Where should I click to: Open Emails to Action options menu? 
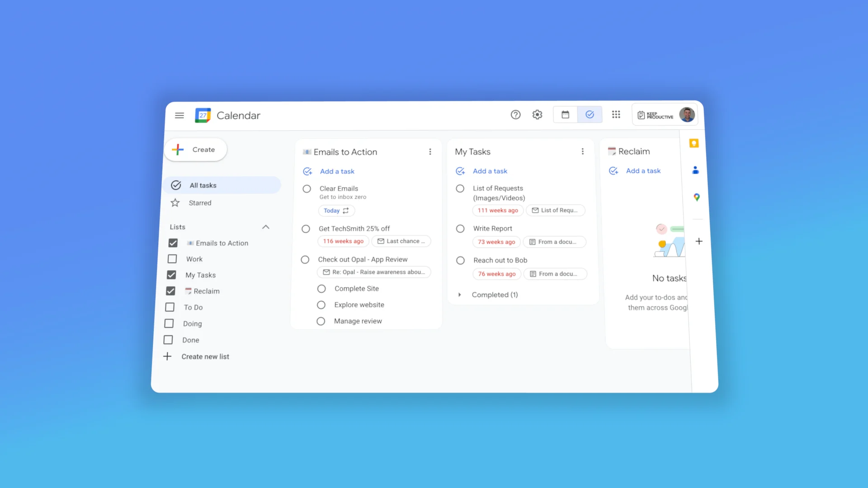point(430,151)
